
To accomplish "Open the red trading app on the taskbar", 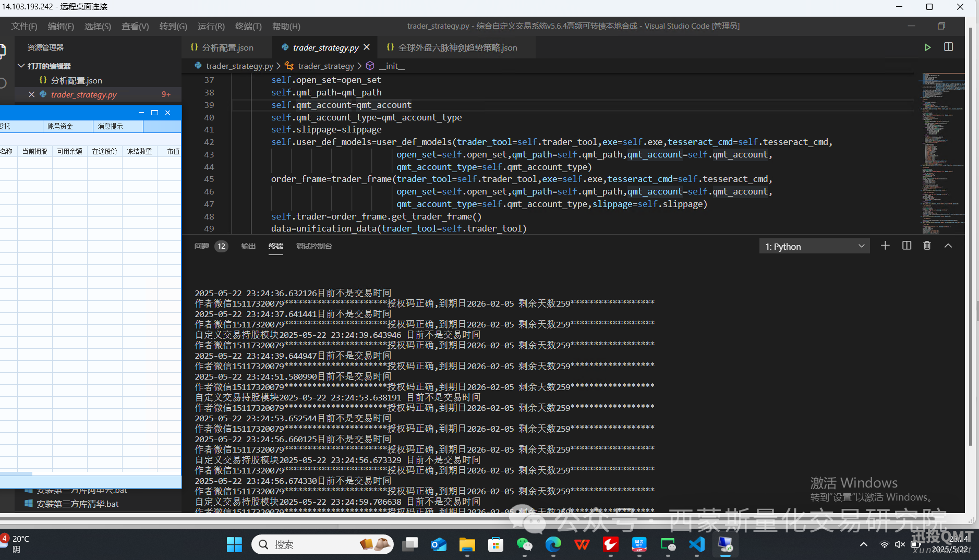I will click(611, 544).
